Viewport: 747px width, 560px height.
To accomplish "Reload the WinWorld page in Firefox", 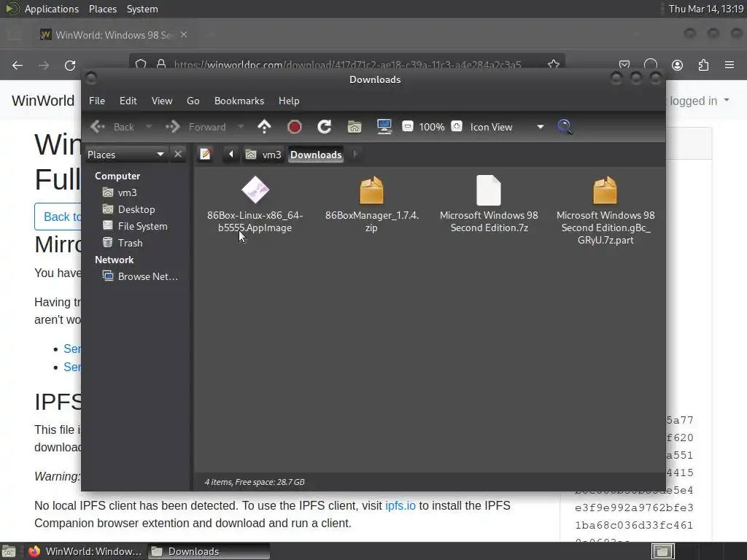I will point(70,65).
